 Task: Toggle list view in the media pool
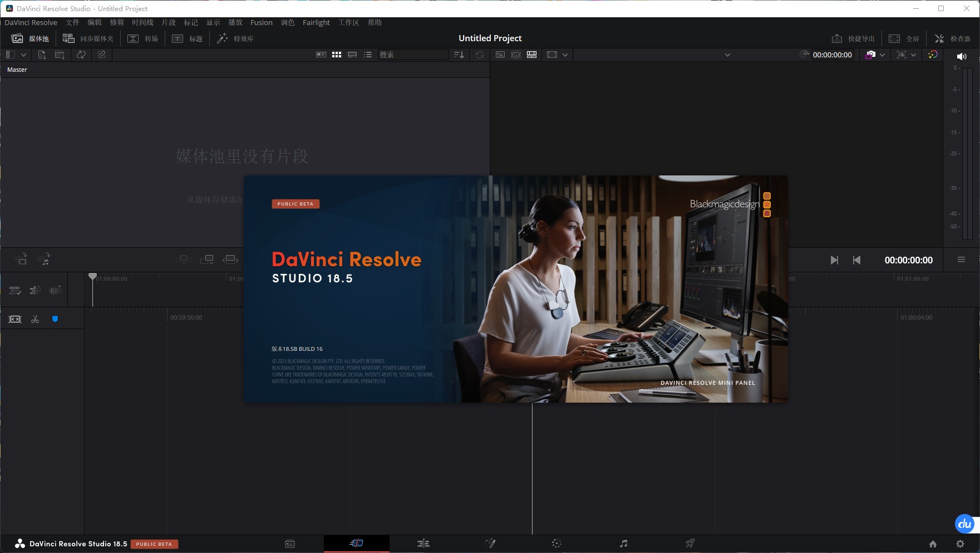tap(368, 55)
